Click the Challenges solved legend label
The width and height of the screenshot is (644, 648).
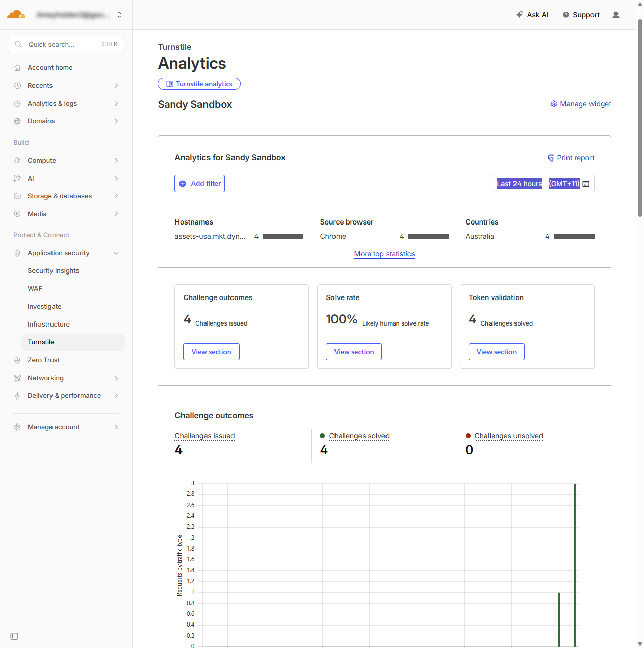359,436
